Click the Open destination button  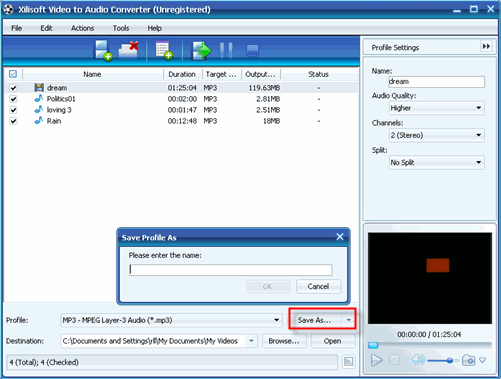click(x=333, y=341)
